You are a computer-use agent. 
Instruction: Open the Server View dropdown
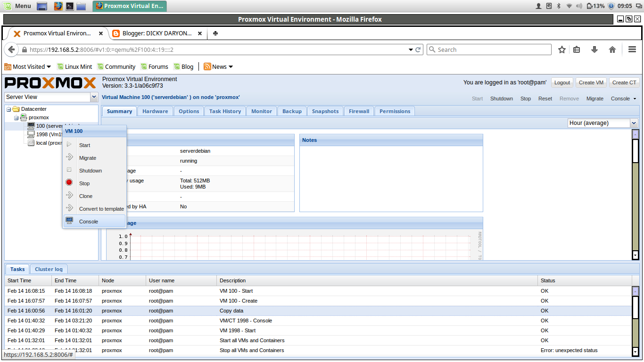93,97
